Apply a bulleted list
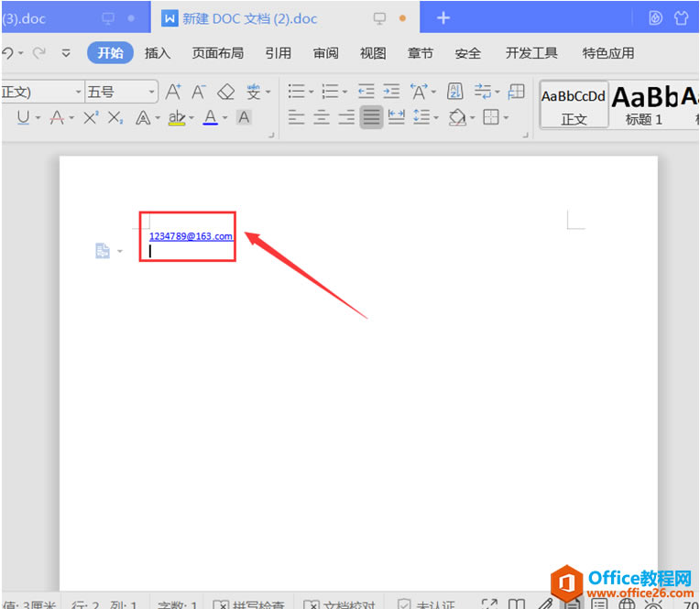Image resolution: width=700 pixels, height=609 pixels. tap(297, 92)
